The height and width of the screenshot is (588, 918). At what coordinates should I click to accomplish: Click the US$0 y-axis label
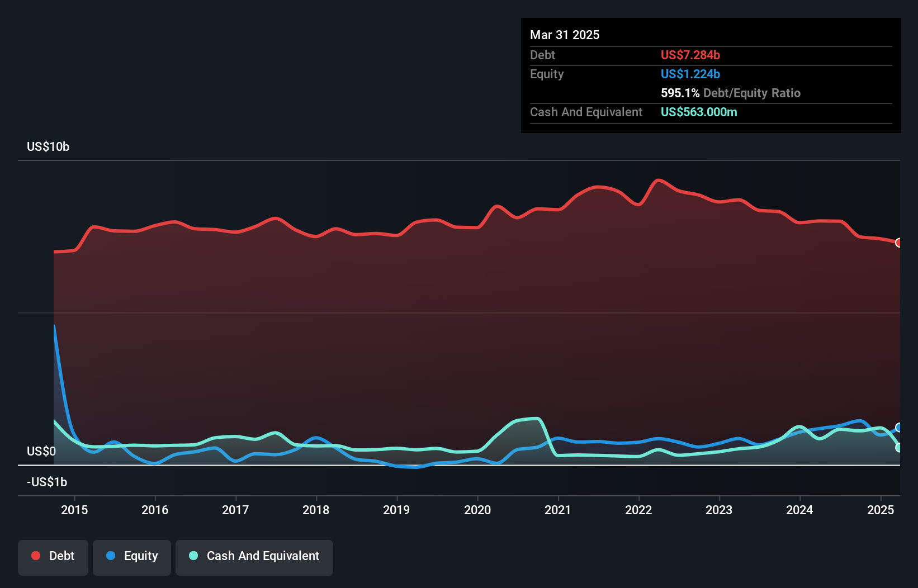41,451
